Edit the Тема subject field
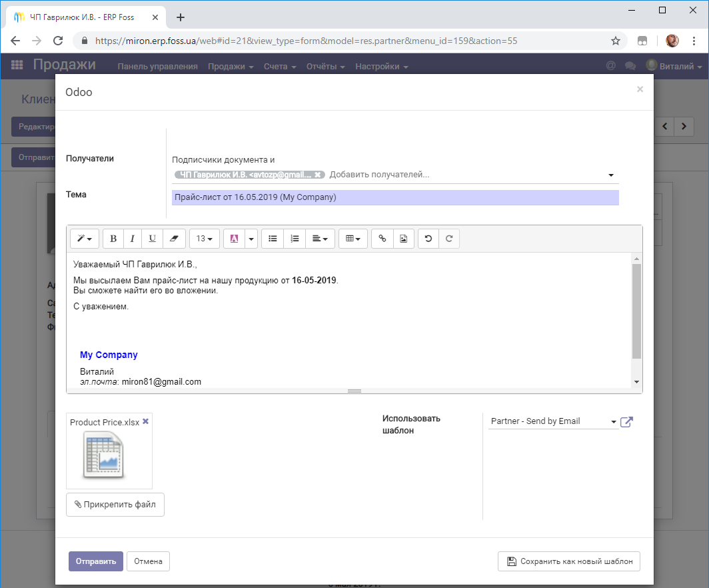Screen dimensions: 709x588 395,197
